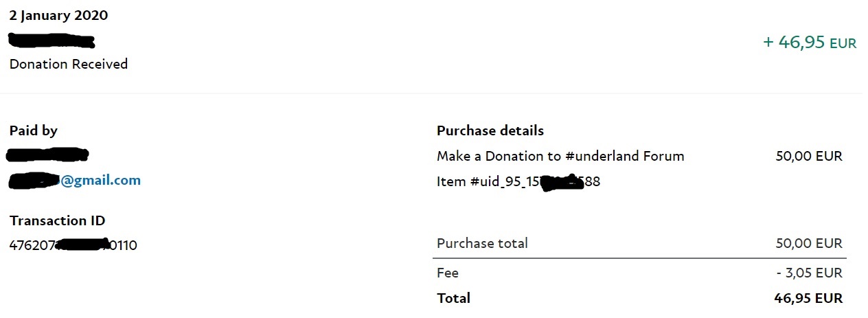Screen dimensions: 868x318
Task: Click Make a Donation to #underland Forum
Action: pyautogui.click(x=560, y=156)
